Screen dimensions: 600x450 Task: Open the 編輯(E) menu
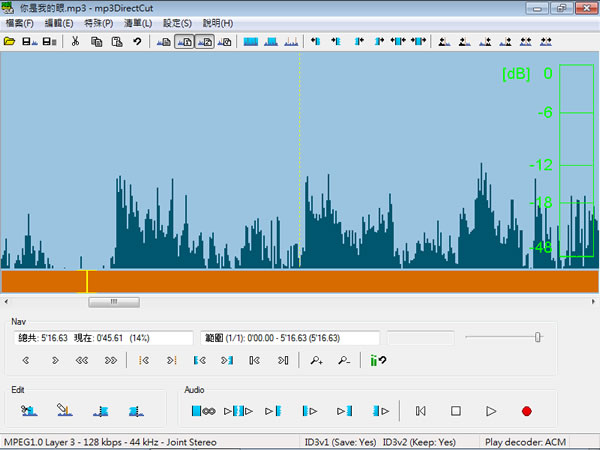point(59,23)
